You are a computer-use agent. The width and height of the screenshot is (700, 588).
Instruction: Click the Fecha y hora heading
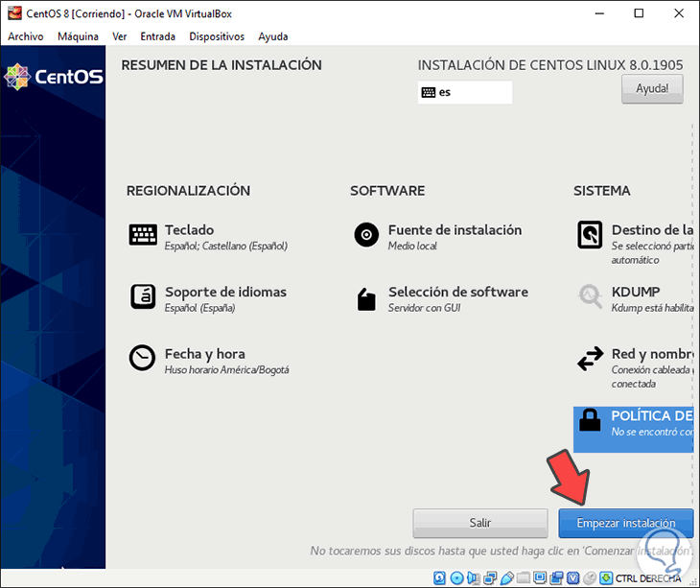[x=205, y=354]
